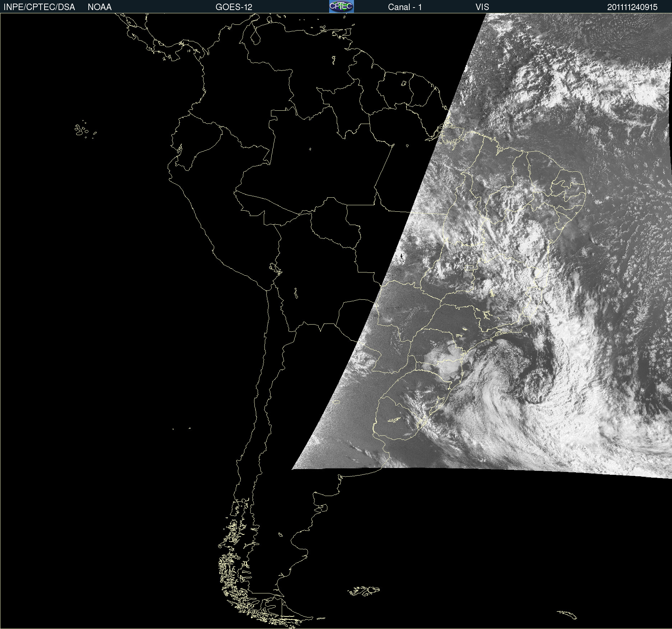Click the timestamp 201111240915
Viewport: 672px width, 629px height.
tap(632, 7)
